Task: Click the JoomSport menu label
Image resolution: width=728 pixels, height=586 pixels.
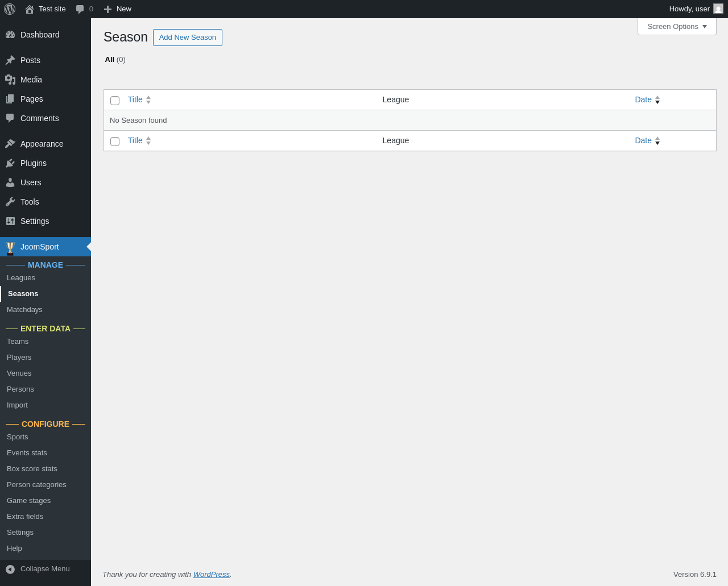Action: pyautogui.click(x=40, y=247)
